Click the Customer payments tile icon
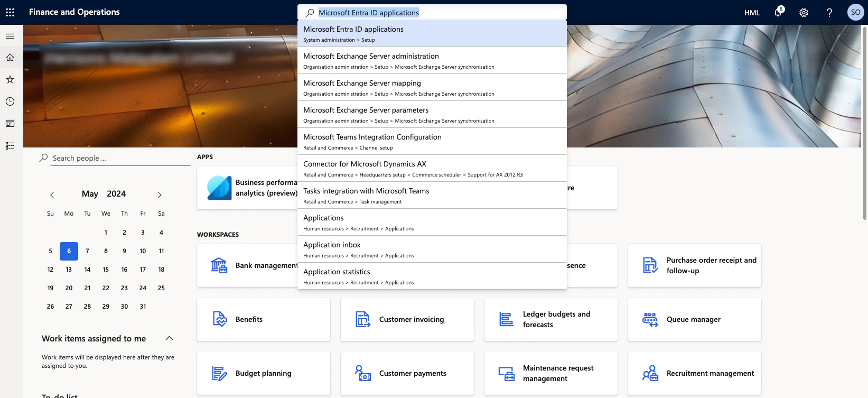Screen dimensions: 868x398 click(x=363, y=373)
